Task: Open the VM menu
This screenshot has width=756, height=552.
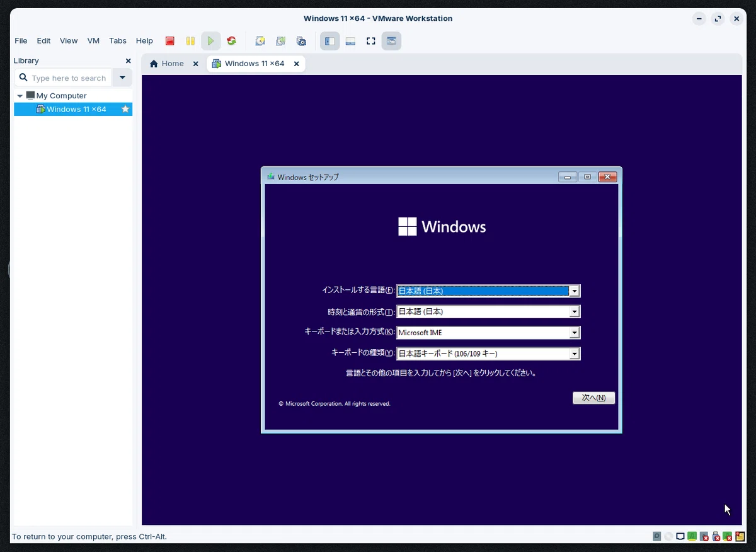Action: [x=93, y=41]
